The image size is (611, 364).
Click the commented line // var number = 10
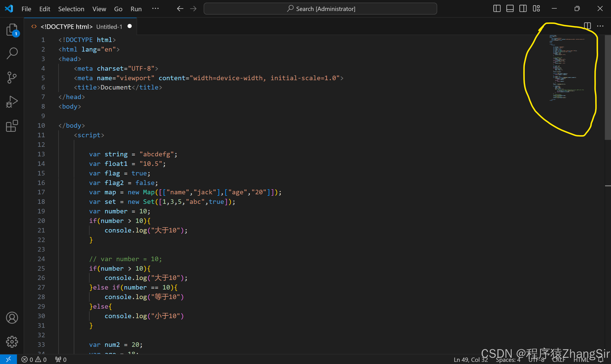125,259
